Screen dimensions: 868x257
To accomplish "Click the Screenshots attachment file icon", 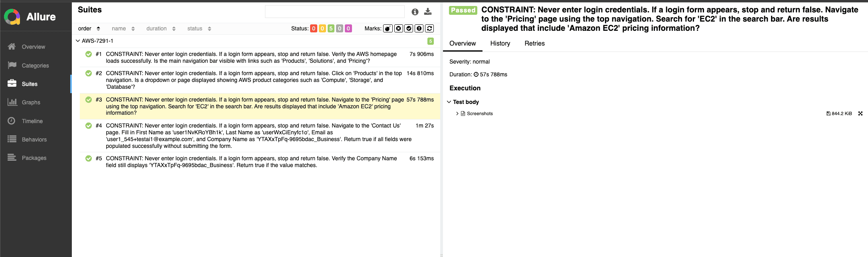I will [x=463, y=114].
